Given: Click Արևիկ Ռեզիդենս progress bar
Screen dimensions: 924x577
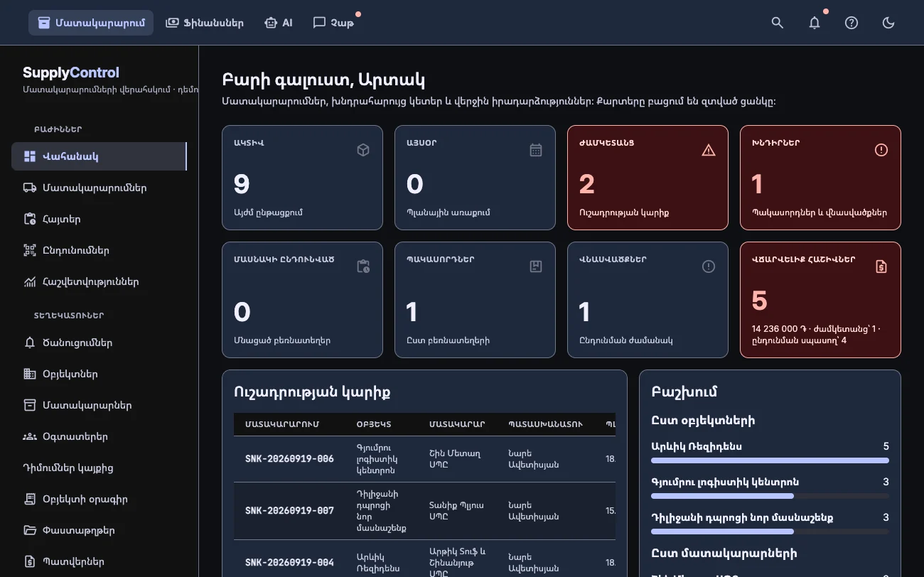Looking at the screenshot, I should pos(770,460).
